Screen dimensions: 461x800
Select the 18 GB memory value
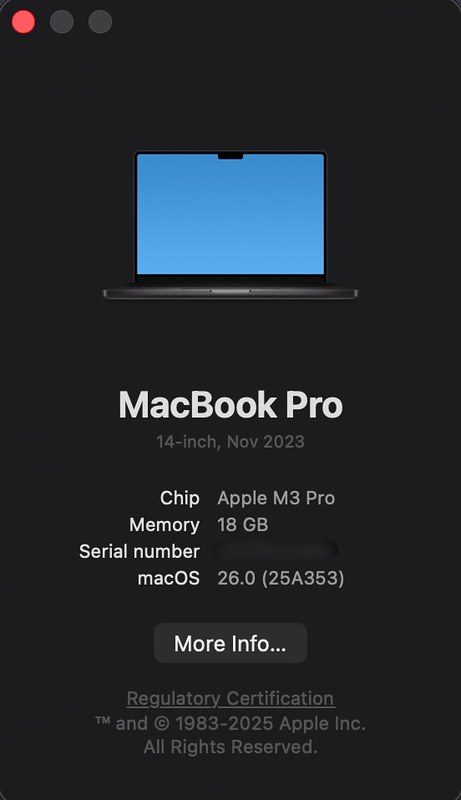[243, 524]
